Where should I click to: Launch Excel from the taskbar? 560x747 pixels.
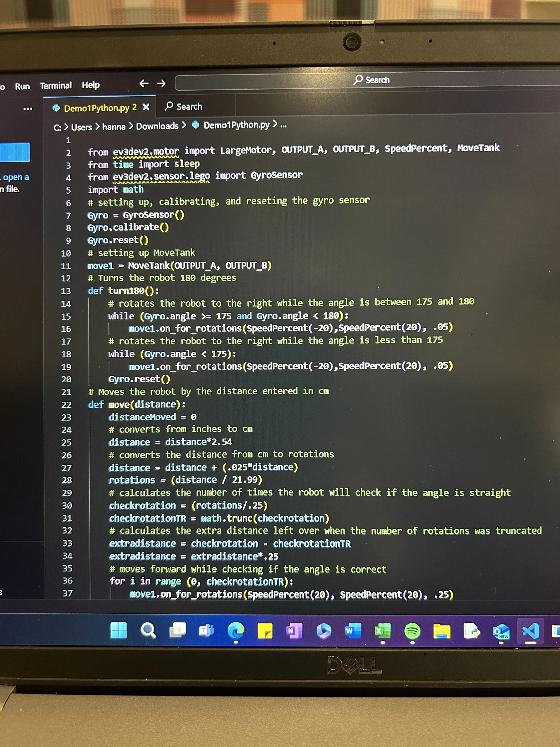(382, 631)
